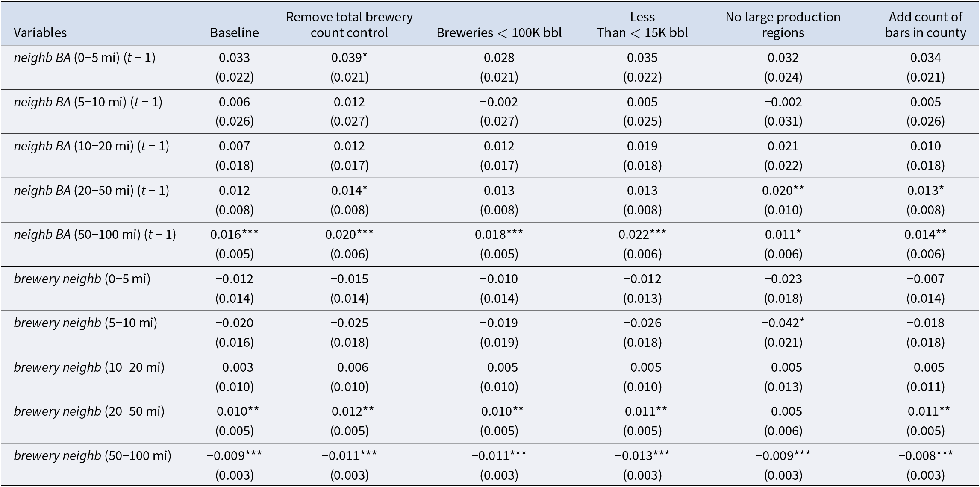The height and width of the screenshot is (487, 980).
Task: Select the 0.020** value in 20–50 mi row
Action: pos(783,191)
